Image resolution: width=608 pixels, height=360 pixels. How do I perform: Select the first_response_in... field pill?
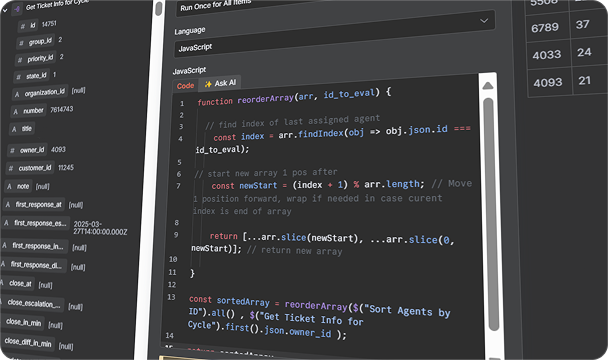[x=34, y=246]
